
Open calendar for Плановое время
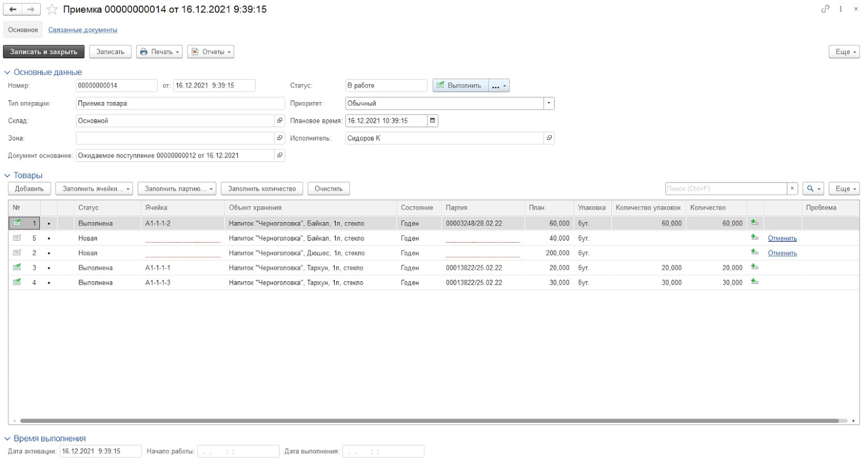pos(432,121)
